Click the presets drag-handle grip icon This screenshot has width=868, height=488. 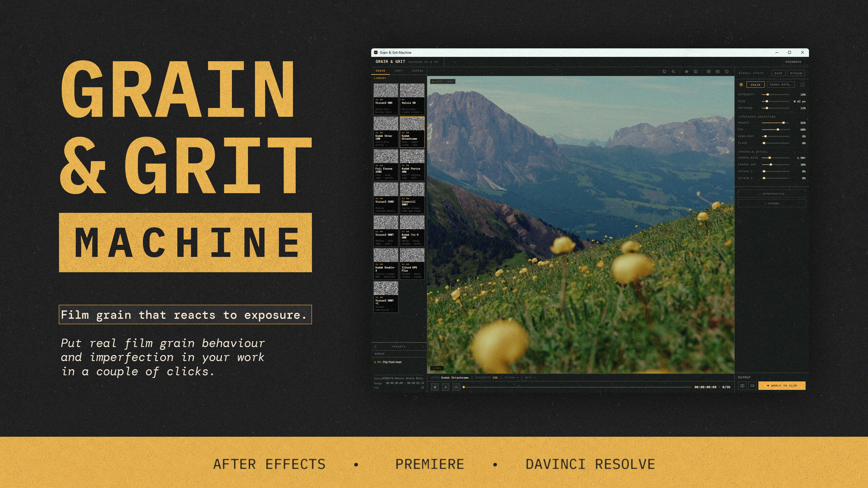(375, 347)
